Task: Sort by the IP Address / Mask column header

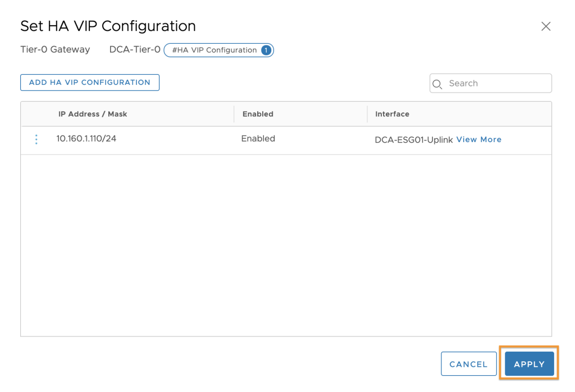Action: tap(93, 114)
